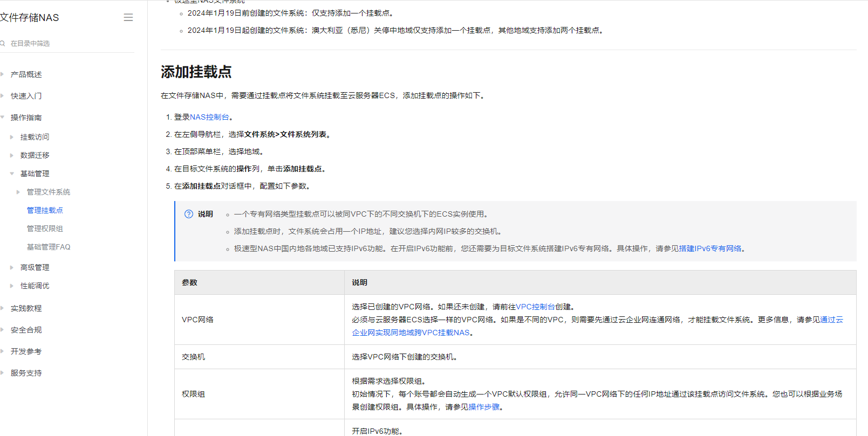This screenshot has height=436, width=868.
Task: Open 管理文件系统 page
Action: tap(49, 192)
